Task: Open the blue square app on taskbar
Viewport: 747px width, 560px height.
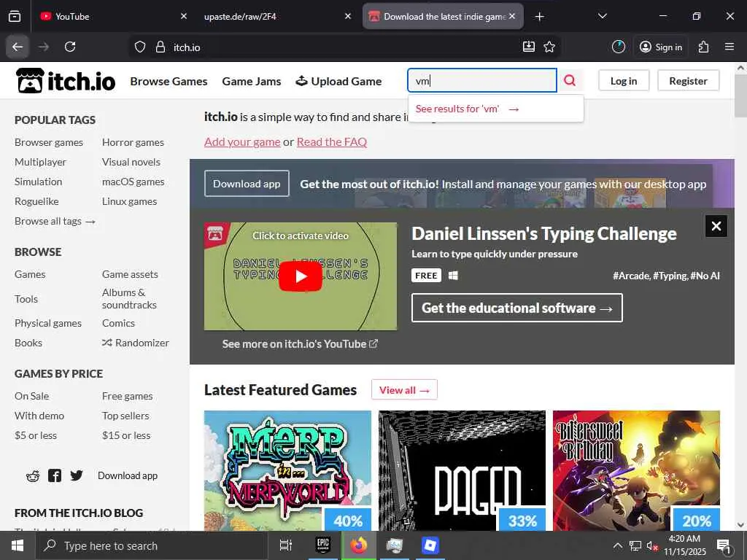Action: pos(430,545)
